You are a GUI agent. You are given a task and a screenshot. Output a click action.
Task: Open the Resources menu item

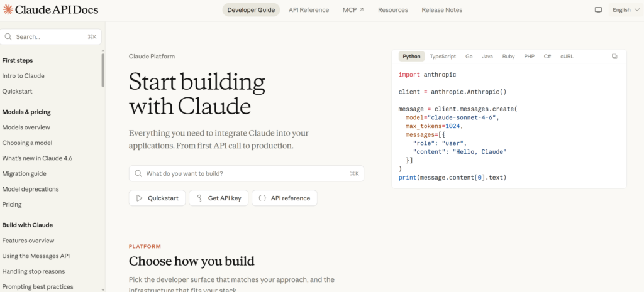pos(393,10)
